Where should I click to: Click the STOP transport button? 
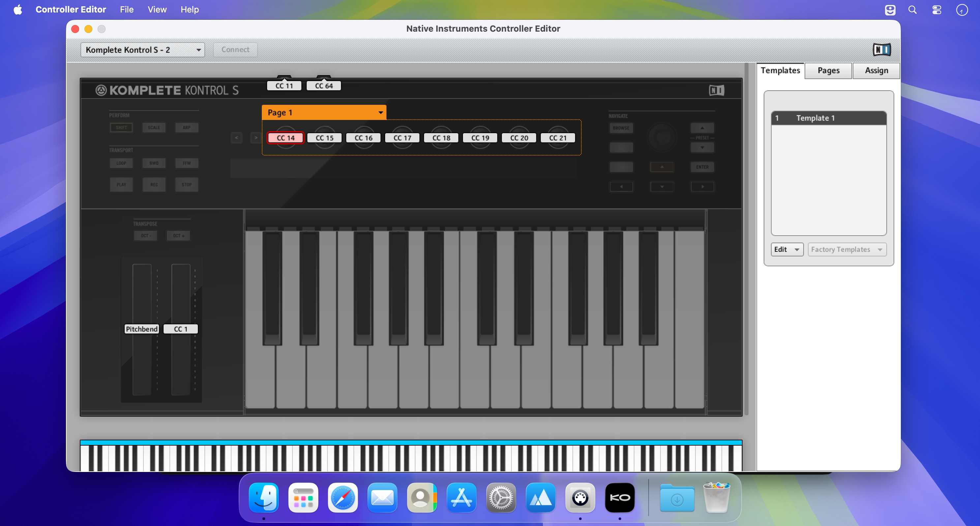coord(186,185)
